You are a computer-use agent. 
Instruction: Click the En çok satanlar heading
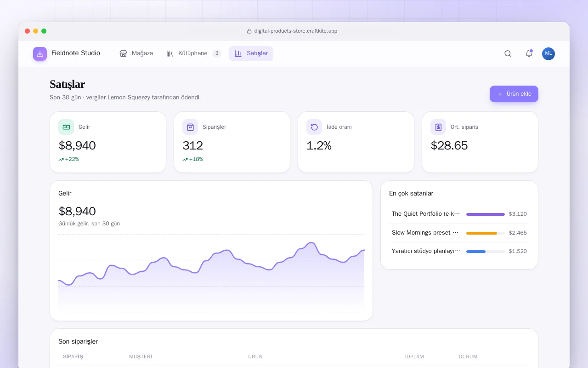pyautogui.click(x=411, y=194)
